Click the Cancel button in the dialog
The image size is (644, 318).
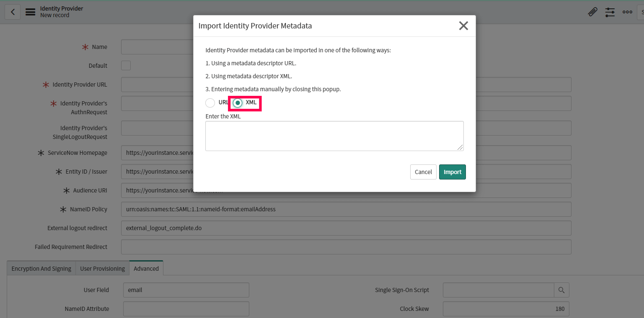pyautogui.click(x=423, y=172)
